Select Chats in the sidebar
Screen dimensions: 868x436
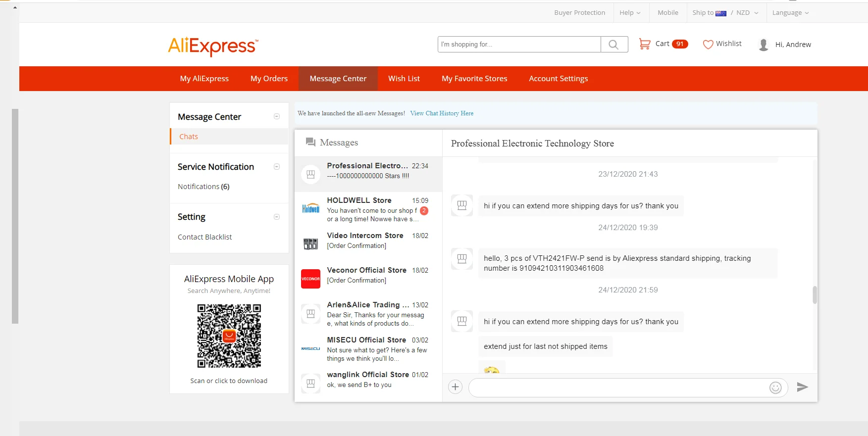[229, 137]
